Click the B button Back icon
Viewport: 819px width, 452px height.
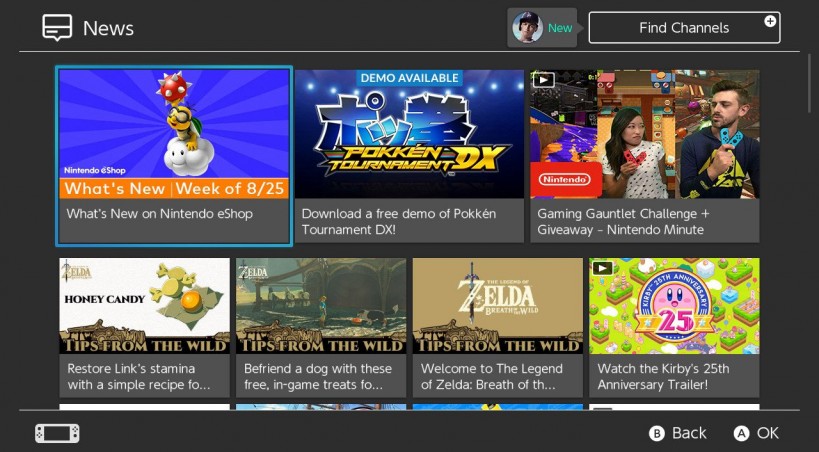[x=656, y=433]
